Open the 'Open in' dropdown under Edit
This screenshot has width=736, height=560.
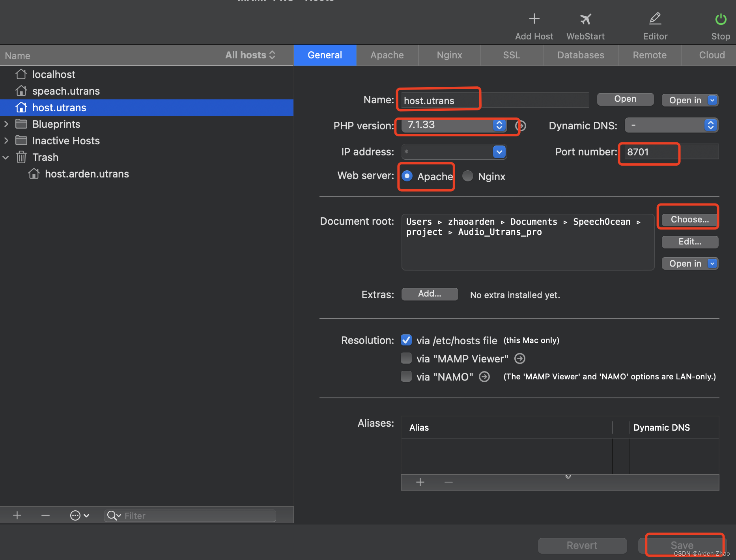click(690, 263)
